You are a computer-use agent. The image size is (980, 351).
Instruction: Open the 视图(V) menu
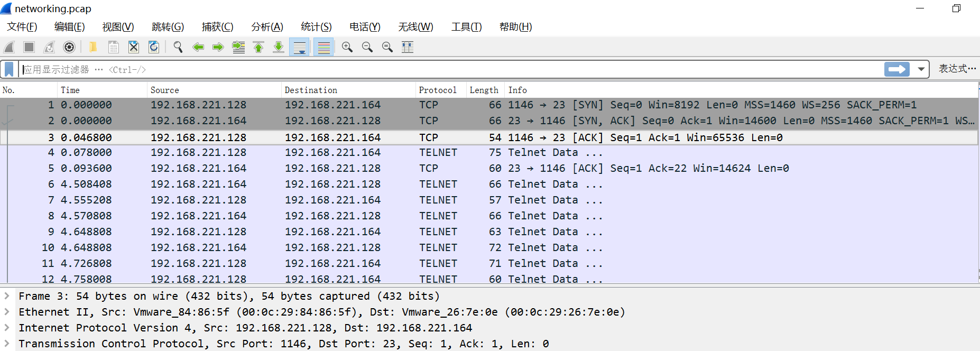[x=118, y=27]
